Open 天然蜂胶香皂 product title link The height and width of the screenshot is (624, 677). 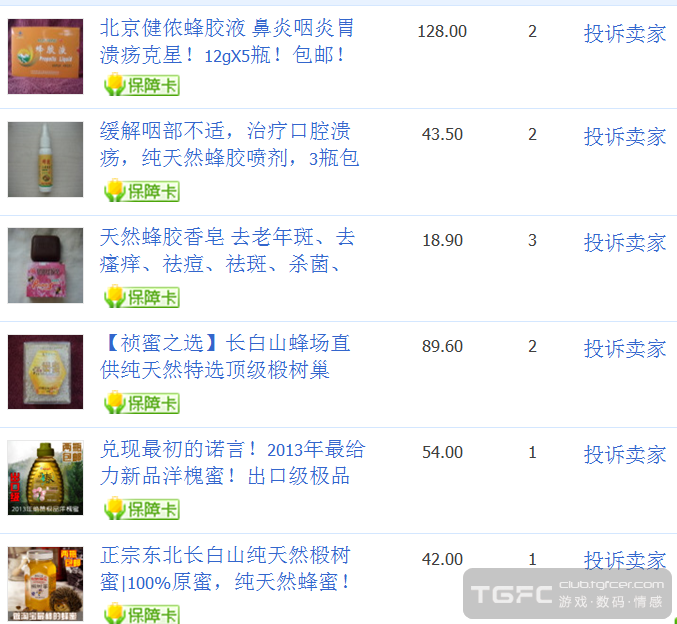coord(228,251)
